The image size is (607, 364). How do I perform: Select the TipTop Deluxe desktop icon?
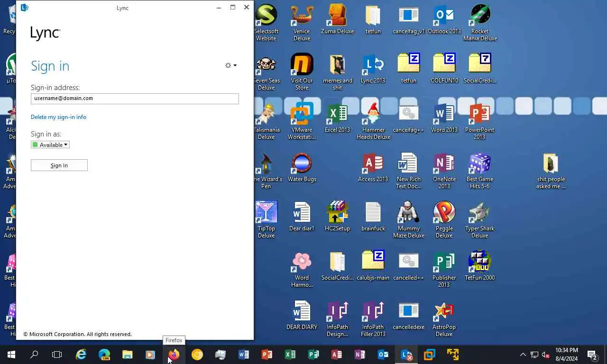pyautogui.click(x=266, y=220)
